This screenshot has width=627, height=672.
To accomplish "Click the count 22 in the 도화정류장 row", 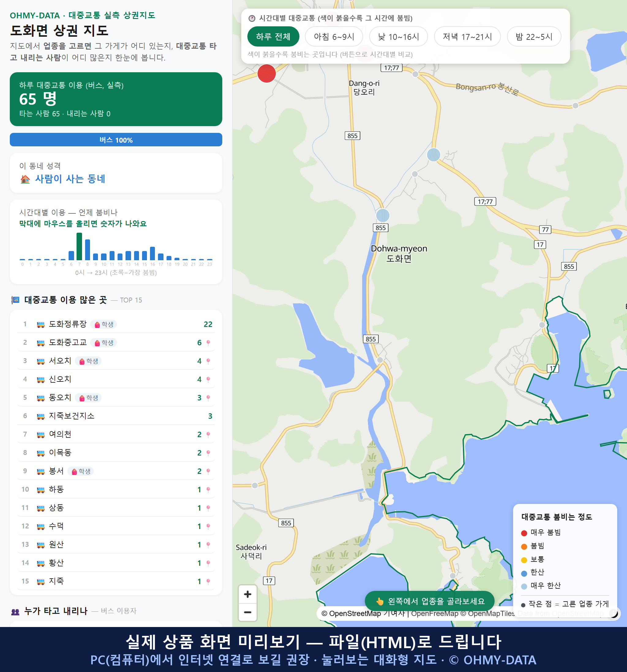I will (x=208, y=325).
